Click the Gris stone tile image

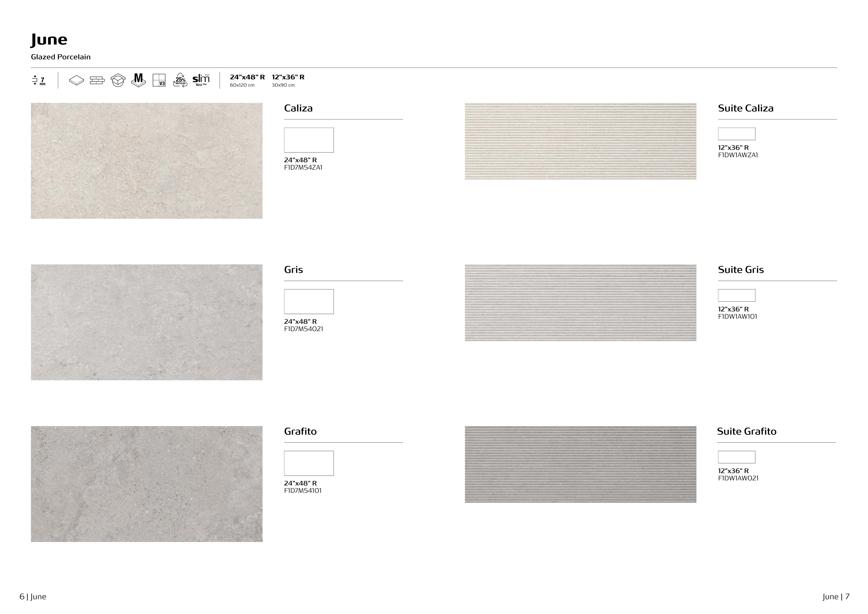pyautogui.click(x=147, y=322)
